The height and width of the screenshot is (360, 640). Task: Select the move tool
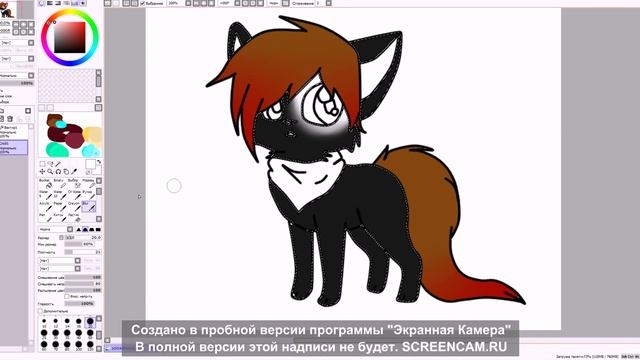point(42,172)
